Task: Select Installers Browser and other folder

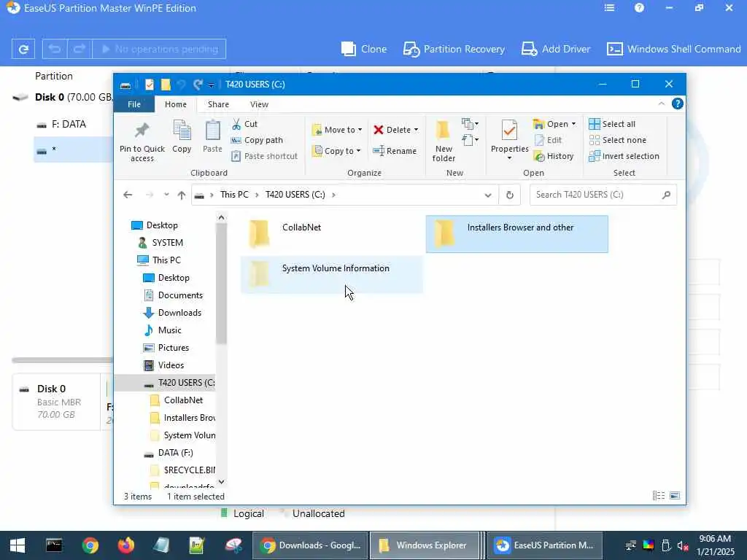Action: click(x=517, y=234)
